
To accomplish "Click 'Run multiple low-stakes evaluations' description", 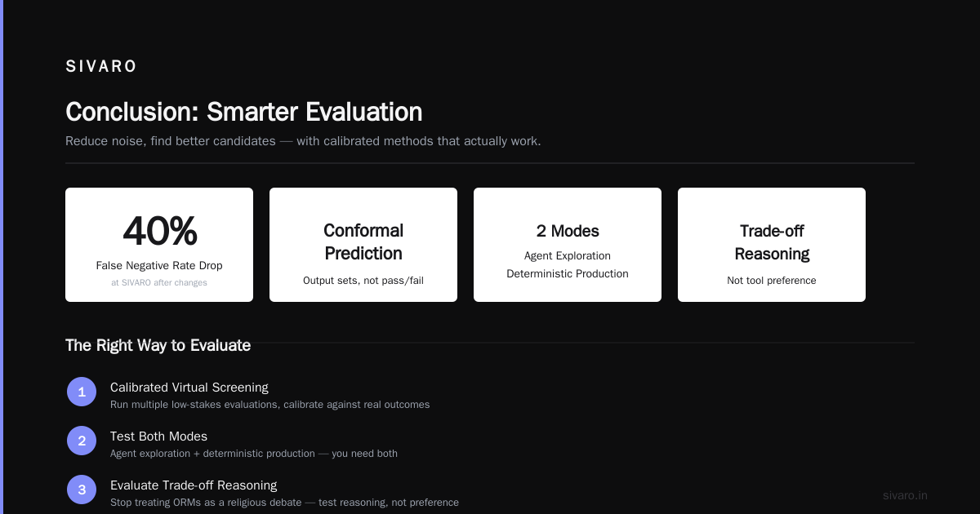I will (269, 405).
